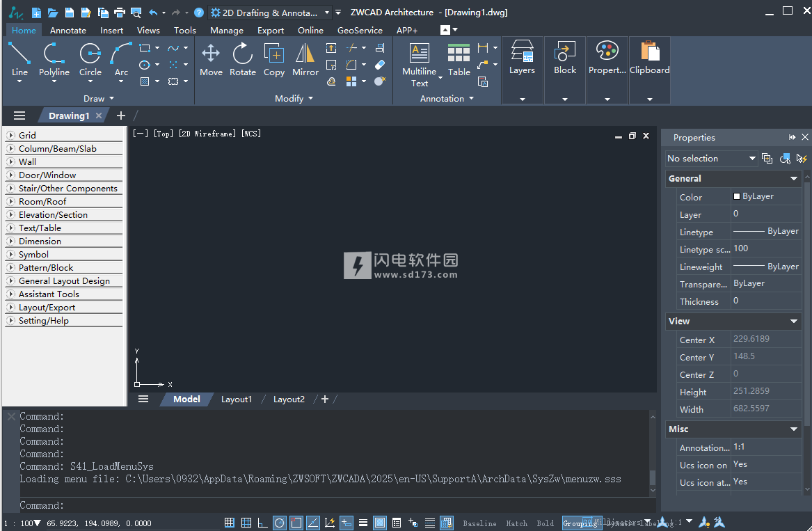
Task: Open the Multiline Text tool
Action: (420, 65)
